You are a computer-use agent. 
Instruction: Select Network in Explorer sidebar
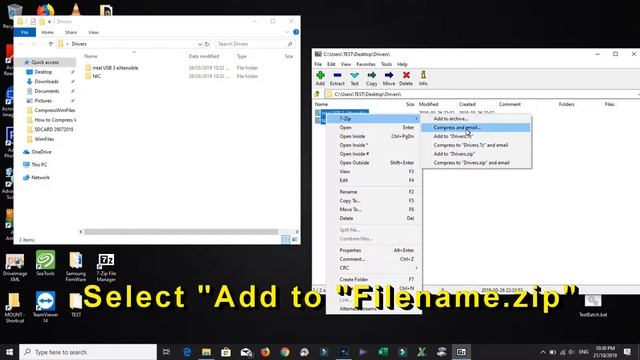(x=40, y=178)
